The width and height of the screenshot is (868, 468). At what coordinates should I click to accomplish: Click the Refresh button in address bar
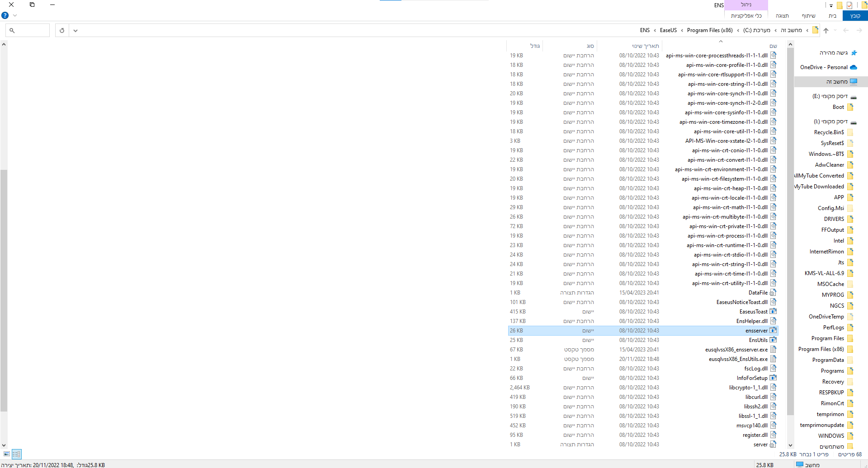[62, 30]
